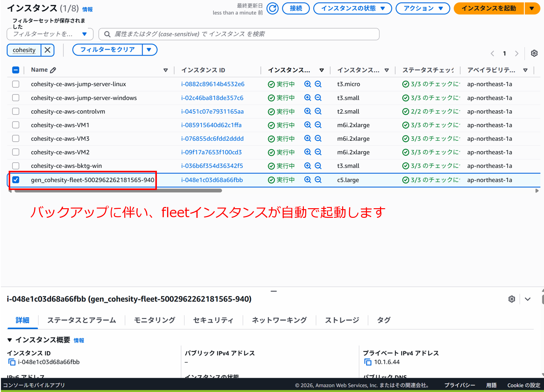This screenshot has width=544, height=392.
Task: Zoom in filter for VM3 row state
Action: [308, 139]
